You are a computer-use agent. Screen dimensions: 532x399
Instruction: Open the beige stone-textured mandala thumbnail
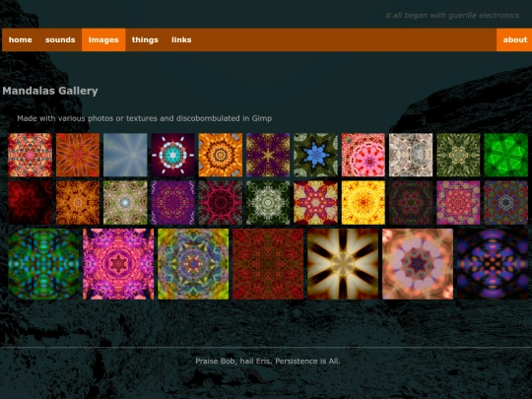[x=411, y=155]
